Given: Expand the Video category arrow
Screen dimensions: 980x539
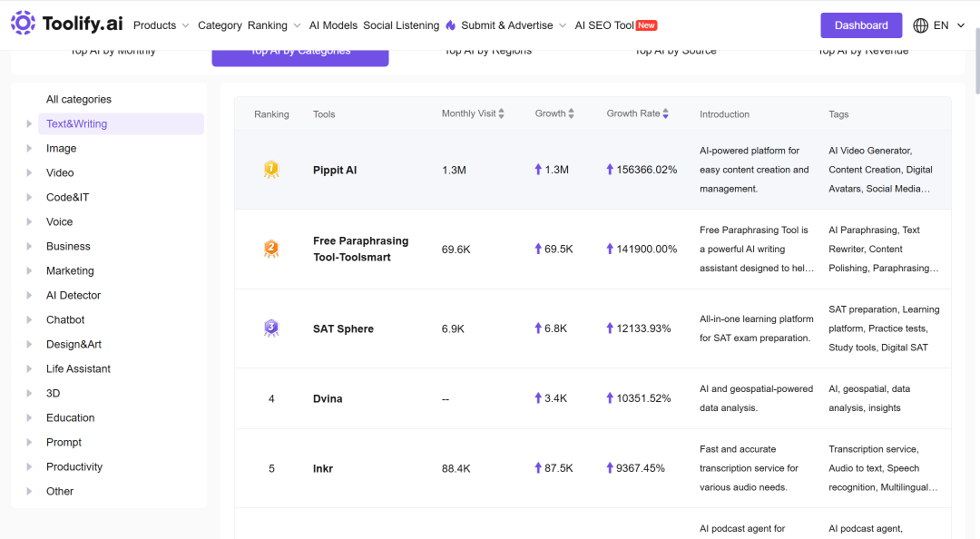Looking at the screenshot, I should [x=29, y=172].
